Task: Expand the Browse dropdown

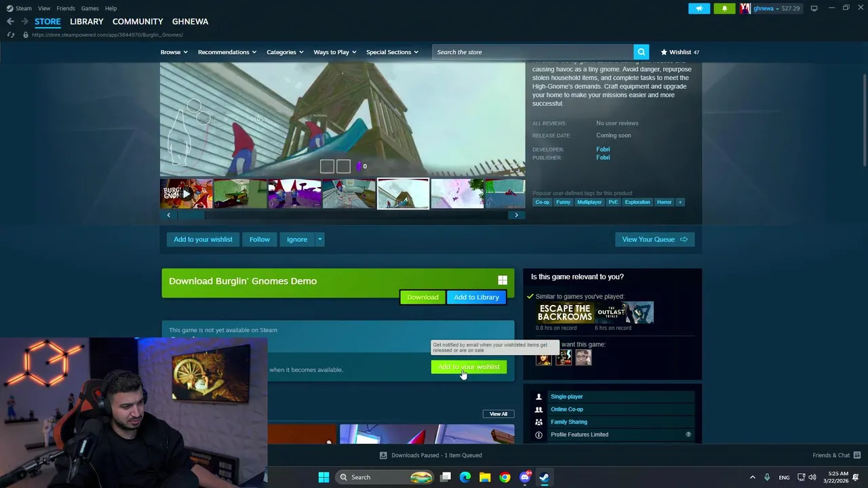Action: pyautogui.click(x=174, y=52)
